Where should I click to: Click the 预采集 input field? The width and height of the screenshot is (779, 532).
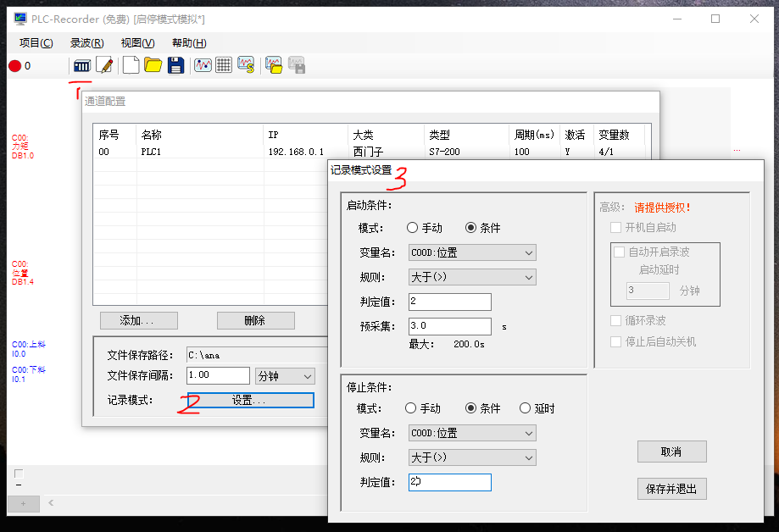tap(450, 326)
